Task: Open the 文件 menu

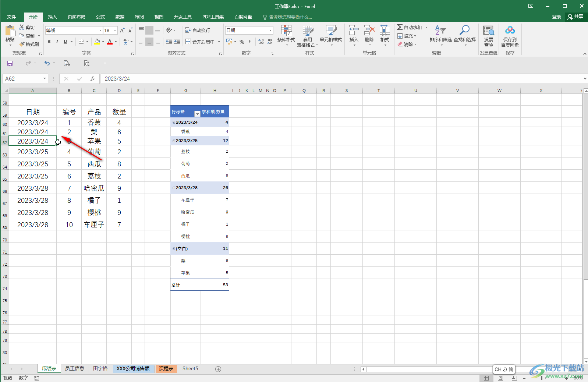Action: coord(11,17)
